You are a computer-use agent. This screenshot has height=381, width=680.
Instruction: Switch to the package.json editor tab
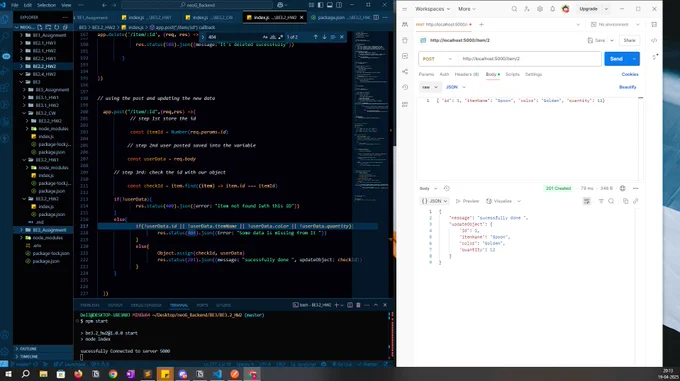pos(340,17)
